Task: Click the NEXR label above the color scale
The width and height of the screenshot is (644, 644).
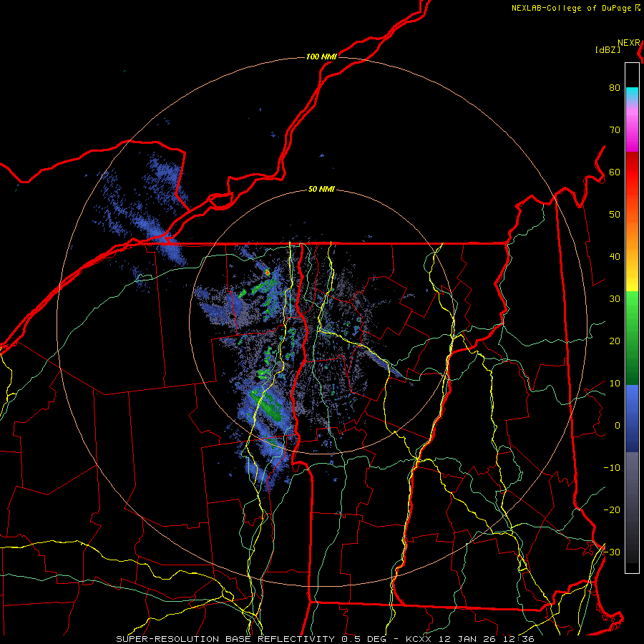Action: click(629, 43)
